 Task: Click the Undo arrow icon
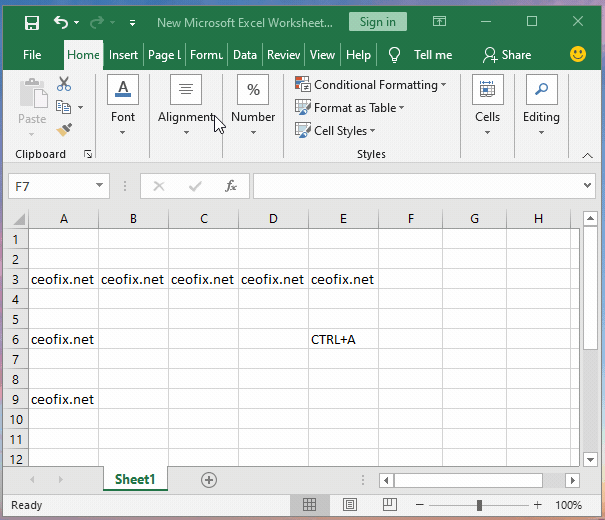(x=61, y=22)
